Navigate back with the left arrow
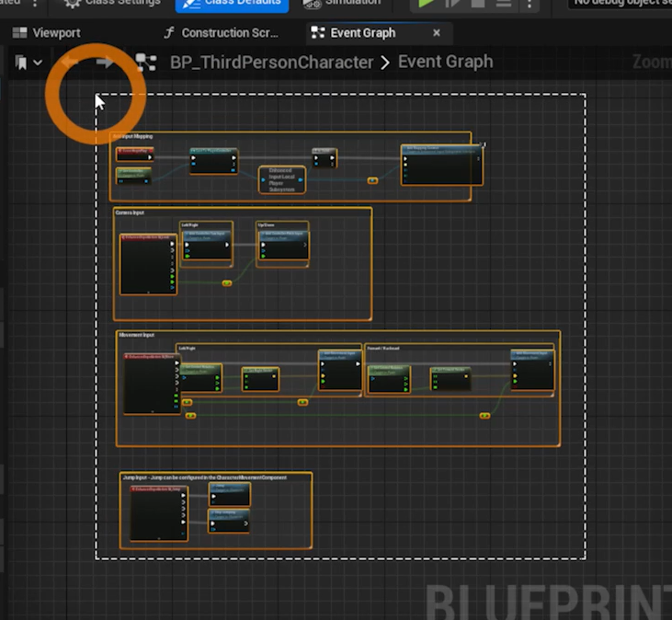672x620 pixels. tap(70, 63)
